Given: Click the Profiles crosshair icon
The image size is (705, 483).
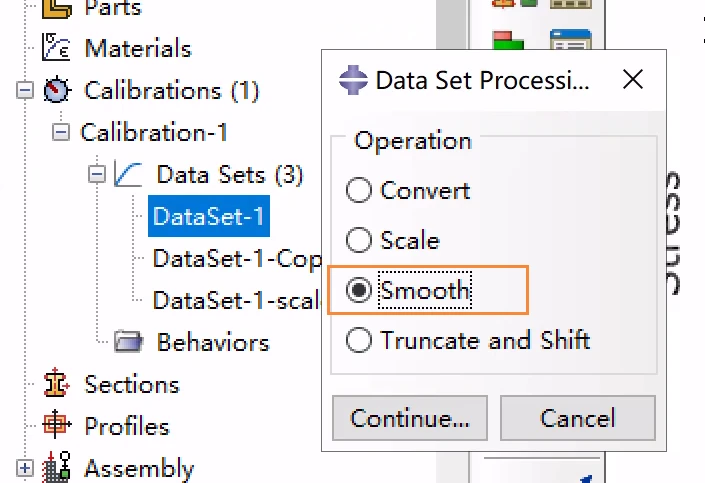Looking at the screenshot, I should click(x=56, y=424).
